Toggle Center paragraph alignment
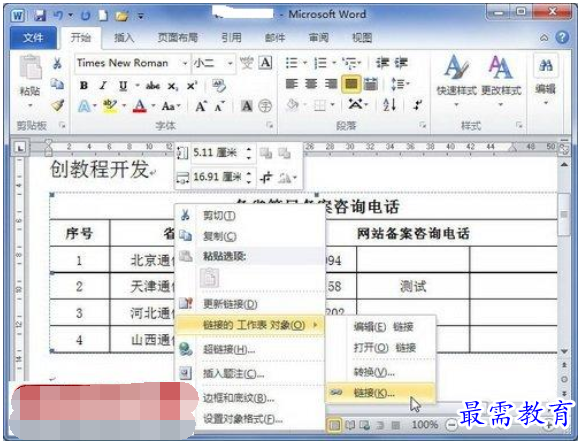Viewport: 581px width, 445px height. pyautogui.click(x=311, y=84)
